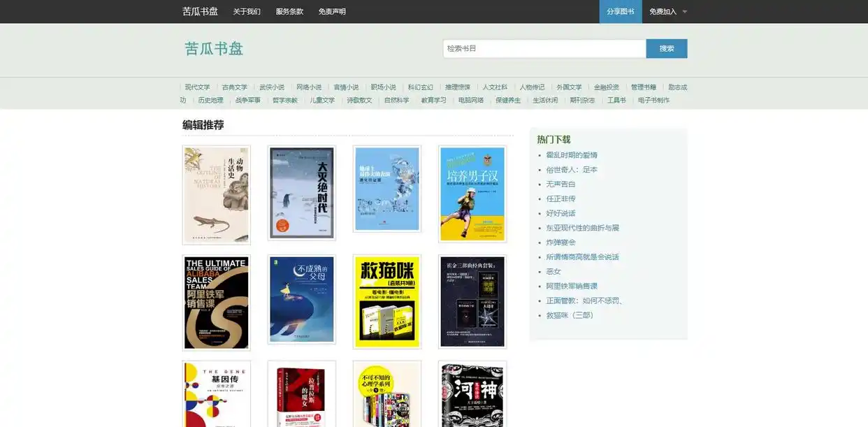Screen dimensions: 868x427
Task: Open the 服务条款 page
Action: coord(289,11)
